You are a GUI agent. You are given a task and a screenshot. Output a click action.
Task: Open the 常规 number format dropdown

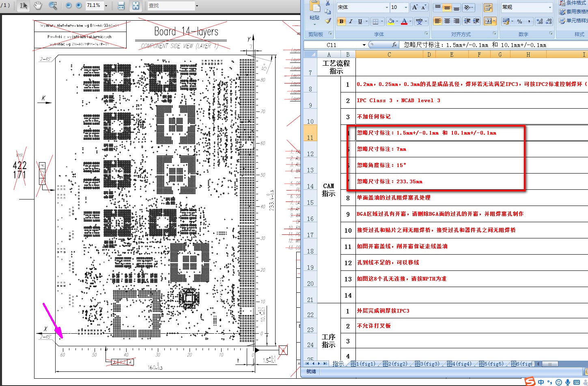pyautogui.click(x=550, y=7)
